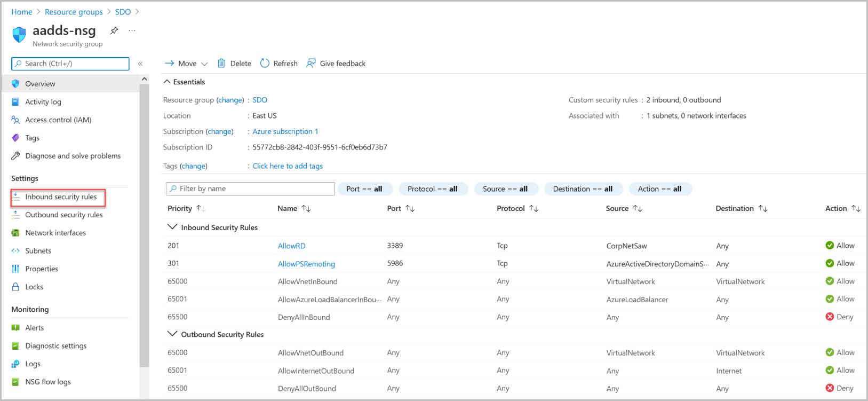Click the Diagnose and solve problems wrench icon
This screenshot has width=868, height=401.
[15, 156]
